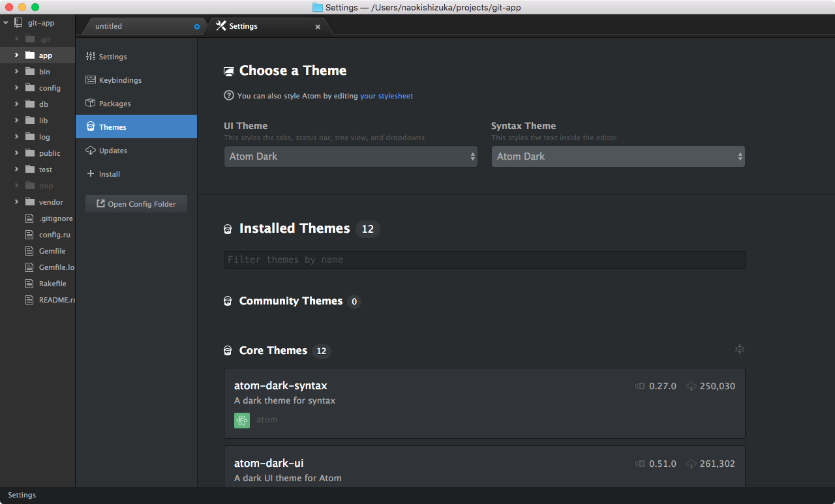
Task: Click the Install plus icon
Action: click(x=91, y=174)
